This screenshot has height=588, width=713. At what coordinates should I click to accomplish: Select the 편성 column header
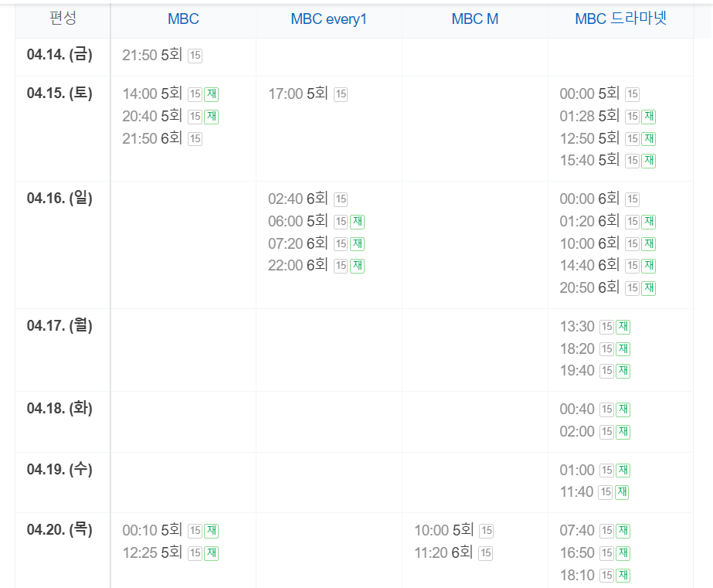coord(63,19)
